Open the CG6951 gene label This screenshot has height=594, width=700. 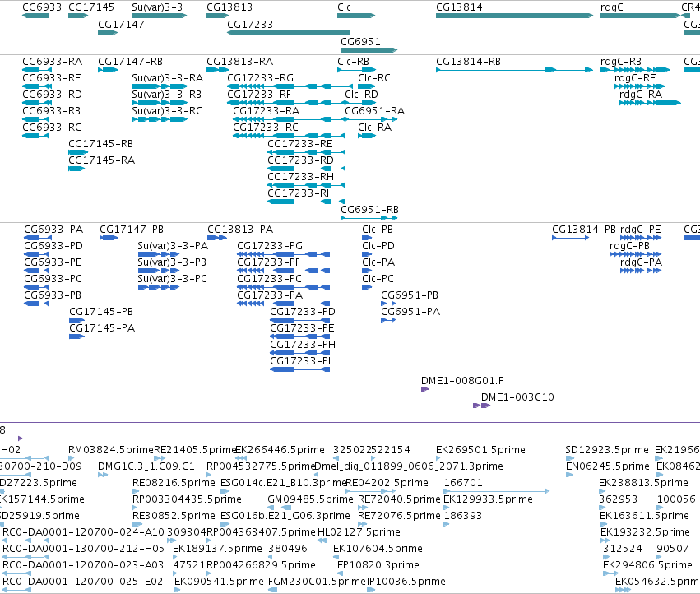[360, 41]
